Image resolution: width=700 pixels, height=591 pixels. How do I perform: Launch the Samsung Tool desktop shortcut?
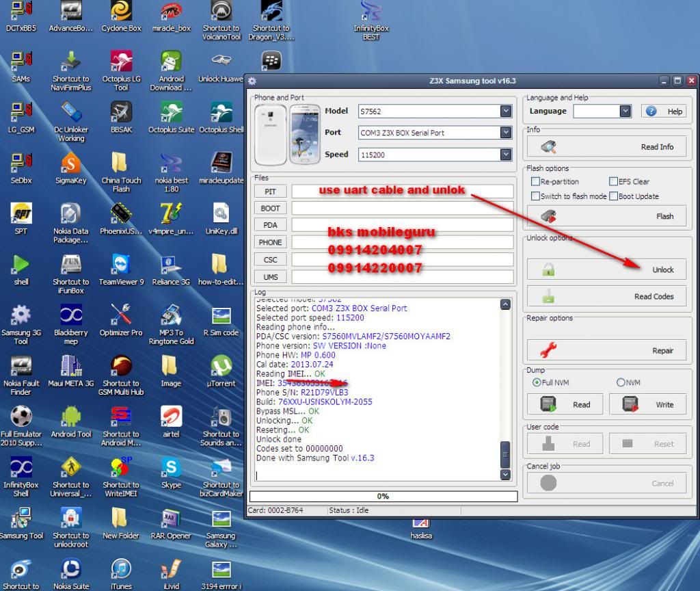tap(21, 523)
